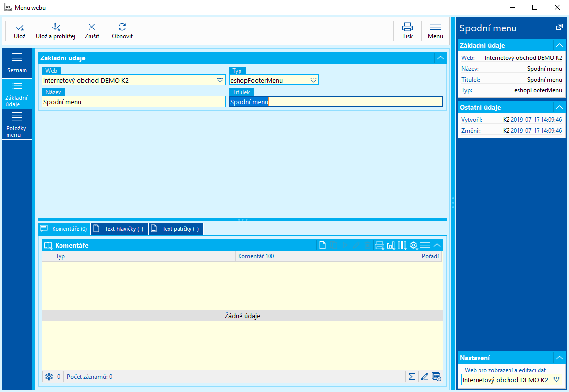Maximize the Menu webu window
569x392 pixels.
[x=535, y=8]
